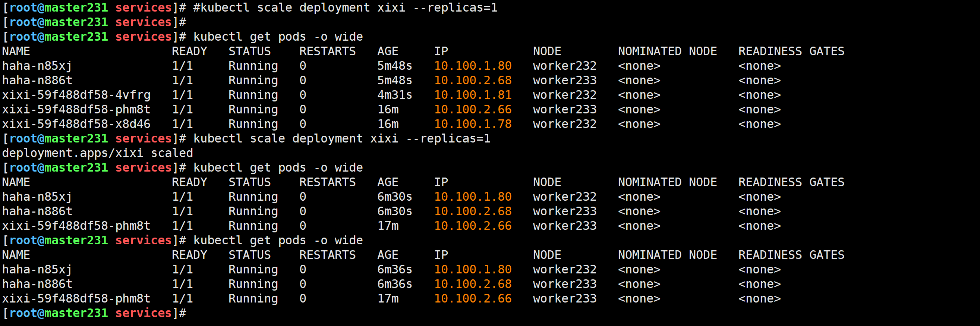The width and height of the screenshot is (980, 326).
Task: Click NOMINATED NODE header of the five-pod listing
Action: pos(667,51)
